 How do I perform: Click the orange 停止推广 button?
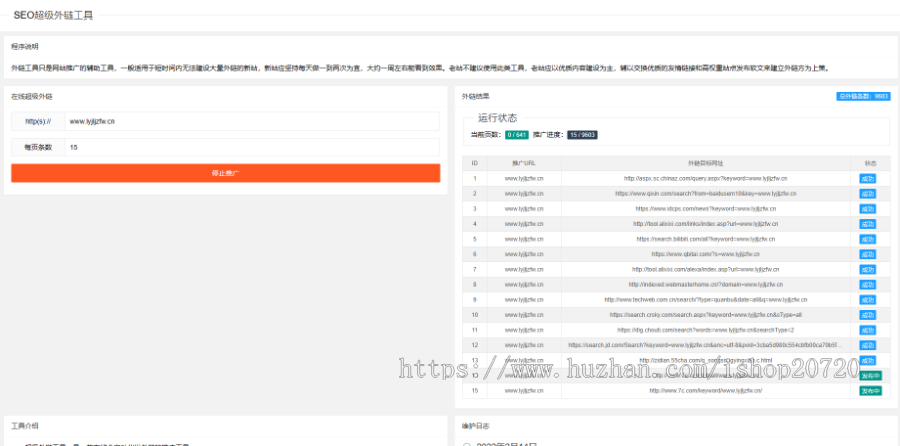[x=226, y=173]
